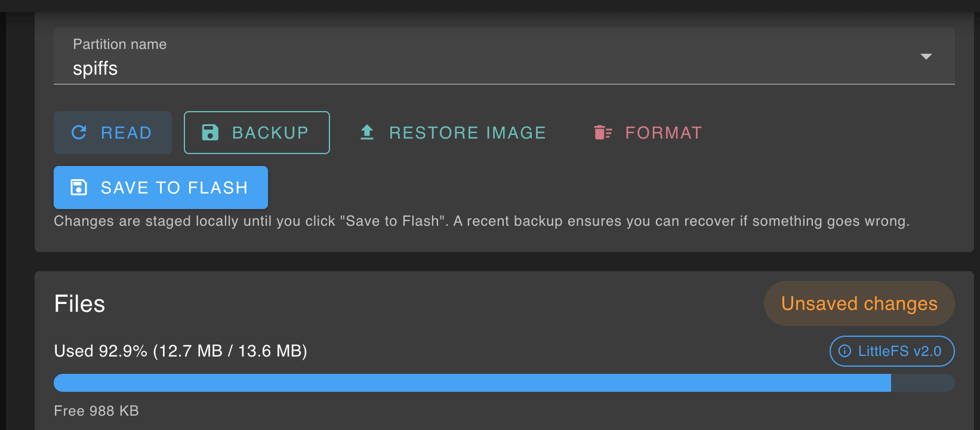Click the LittleFS v2.0 version label
This screenshot has height=430, width=980.
coord(899,351)
